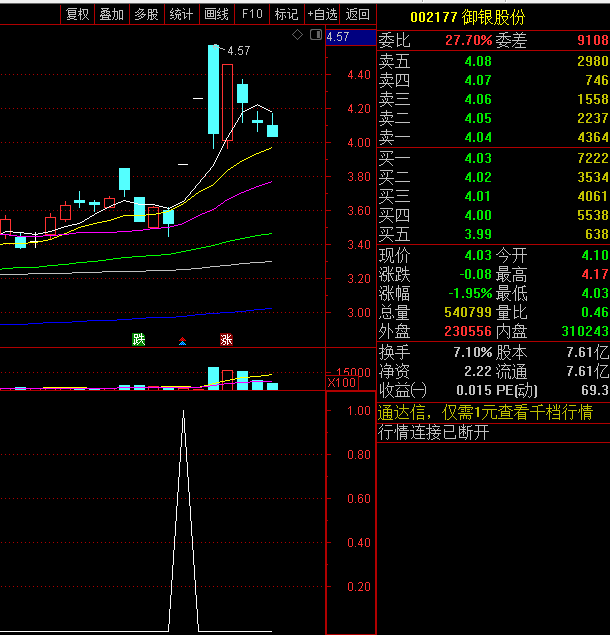This screenshot has width=610, height=635.
Task: Click the 现价 4.03 current price
Action: (478, 255)
